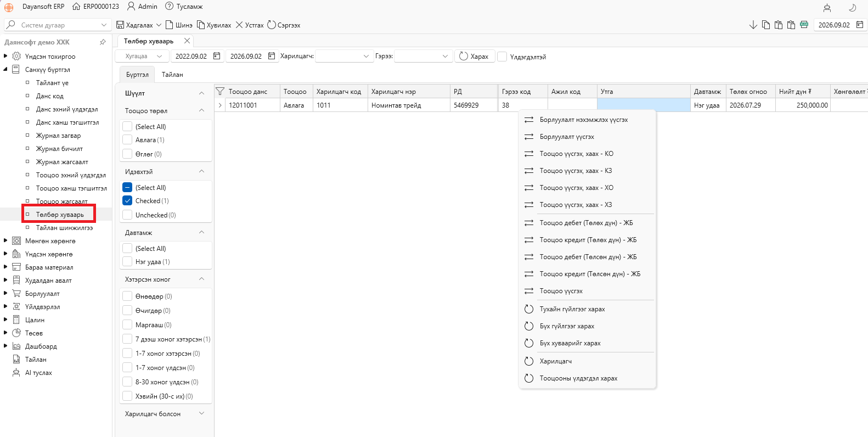The image size is (868, 437).
Task: Expand the row 12011001 detail arrow
Action: click(x=220, y=105)
